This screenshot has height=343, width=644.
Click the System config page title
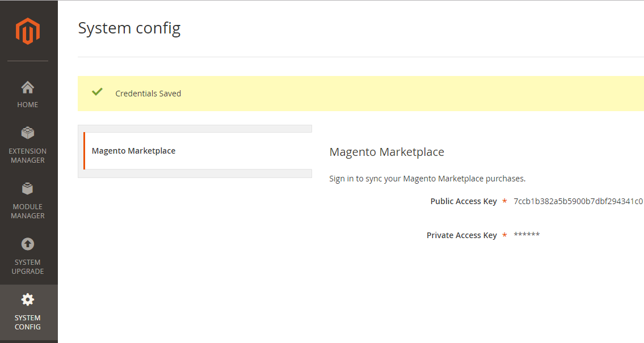(129, 28)
